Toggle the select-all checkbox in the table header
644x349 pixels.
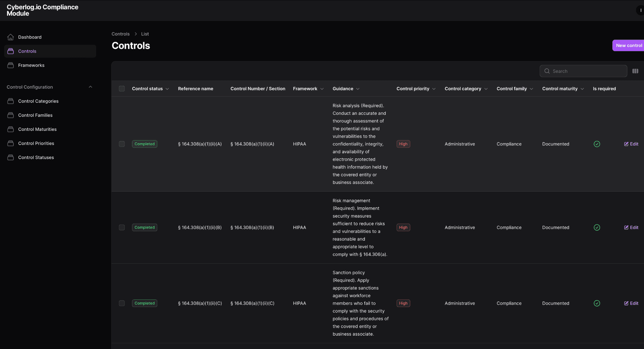pyautogui.click(x=121, y=88)
